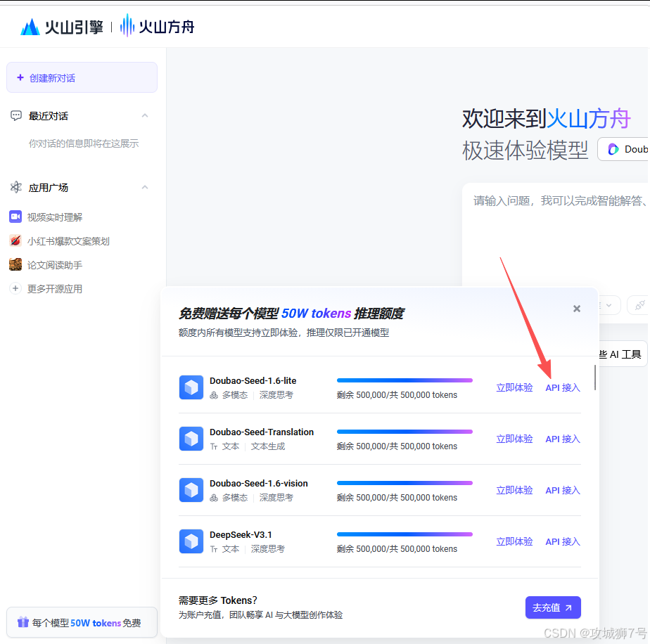Create a new conversation
Image resolution: width=650 pixels, height=644 pixels.
click(82, 77)
